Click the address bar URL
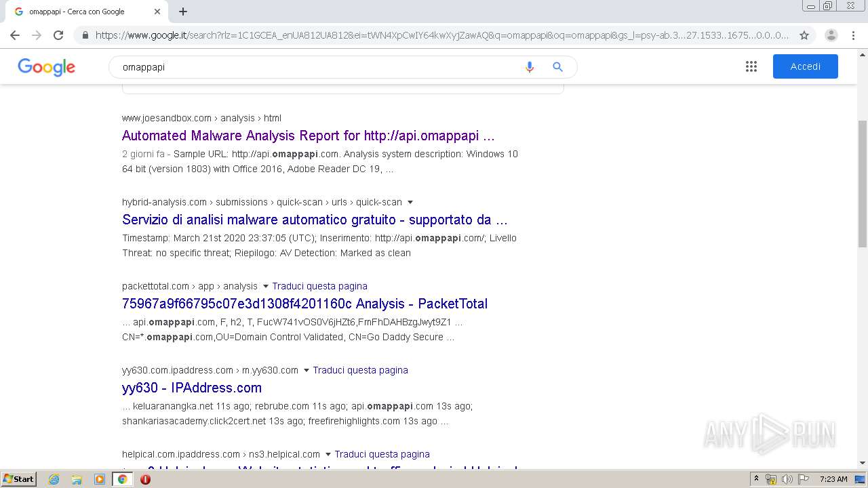This screenshot has height=488, width=868. [x=442, y=35]
